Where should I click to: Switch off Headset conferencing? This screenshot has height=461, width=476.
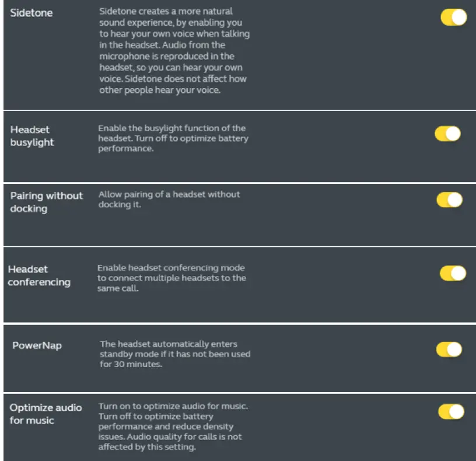tap(452, 273)
